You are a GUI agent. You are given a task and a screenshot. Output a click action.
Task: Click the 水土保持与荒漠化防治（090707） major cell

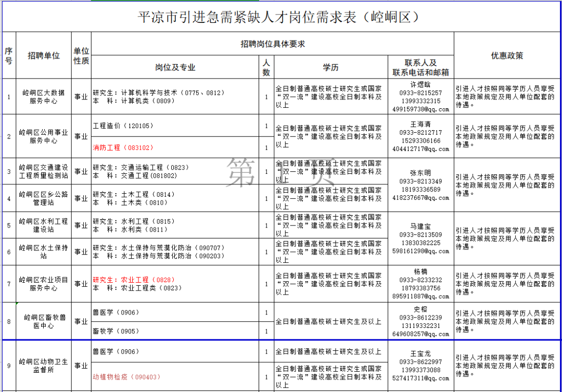coord(175,252)
